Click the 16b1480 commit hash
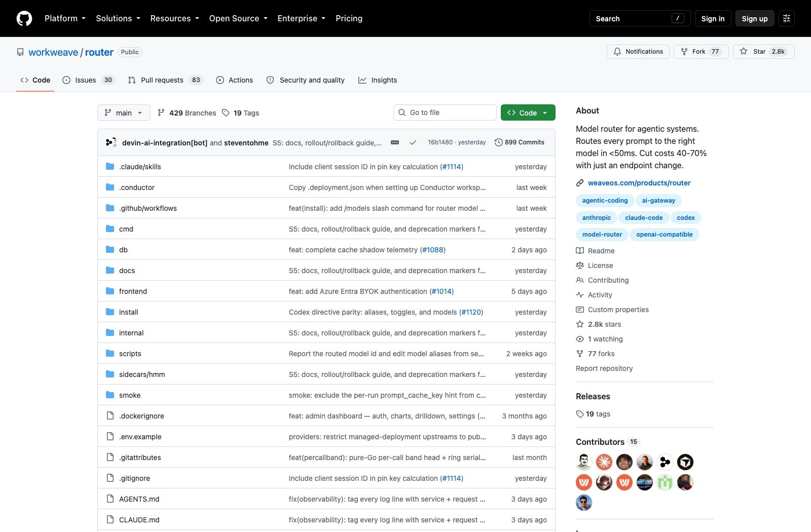This screenshot has width=811, height=532. pos(440,142)
